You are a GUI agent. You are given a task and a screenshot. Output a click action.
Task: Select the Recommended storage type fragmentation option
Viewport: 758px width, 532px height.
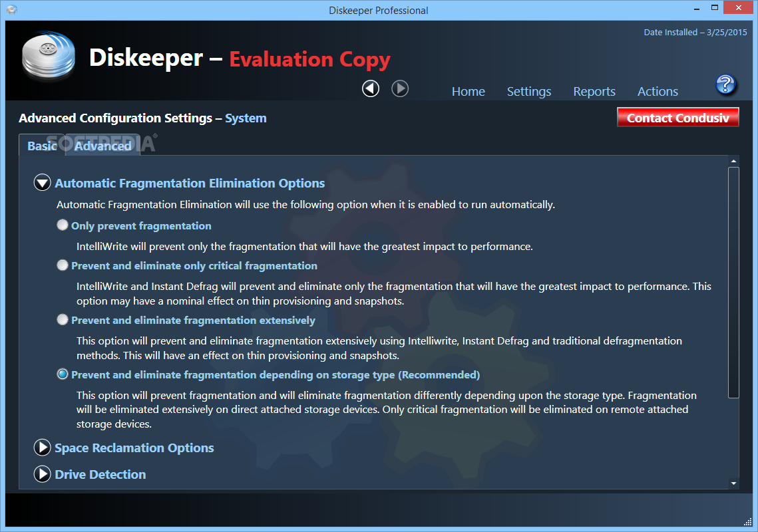(x=63, y=374)
